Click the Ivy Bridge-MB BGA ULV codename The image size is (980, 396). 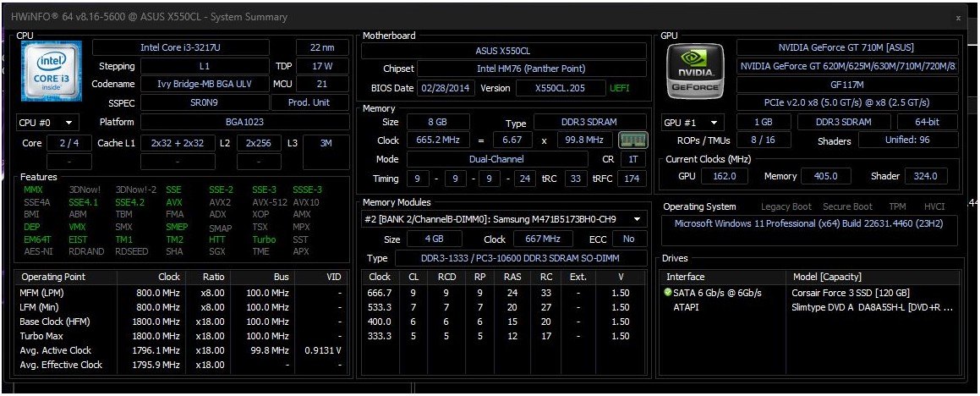[205, 84]
